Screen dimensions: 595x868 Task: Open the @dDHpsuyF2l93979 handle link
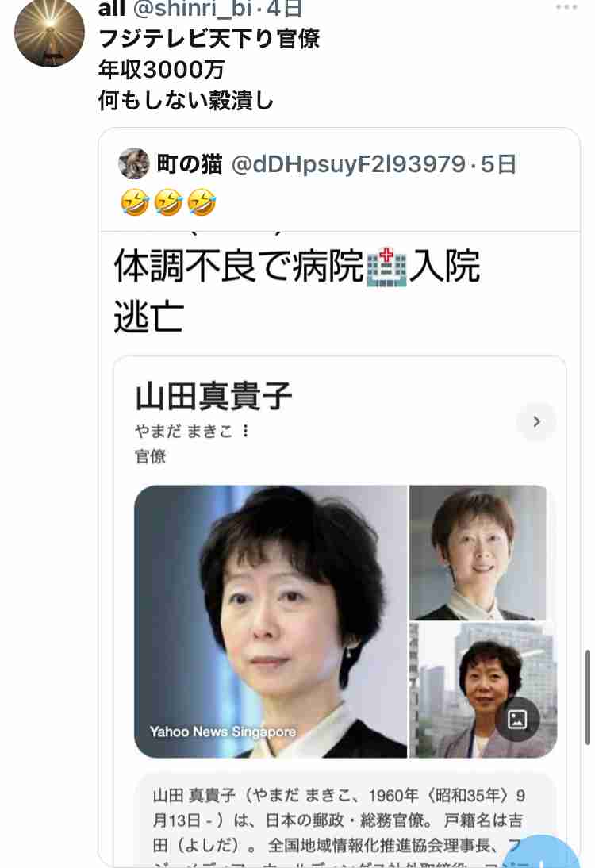point(348,164)
